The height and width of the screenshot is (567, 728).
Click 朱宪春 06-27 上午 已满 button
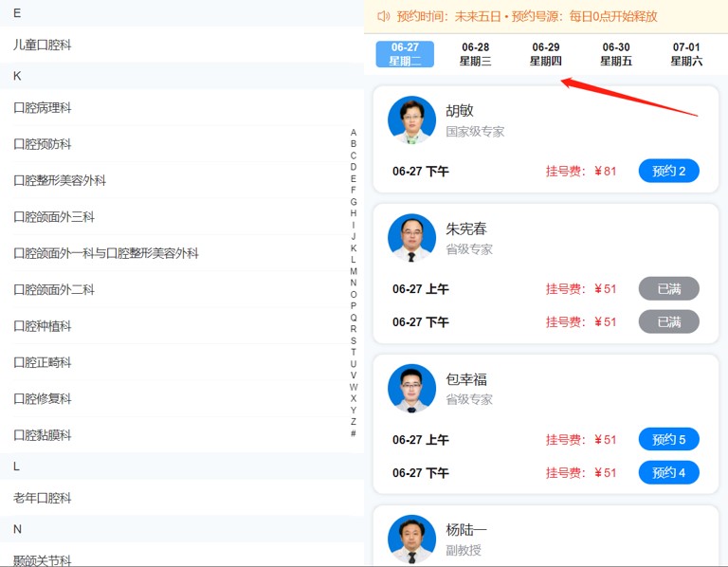668,289
